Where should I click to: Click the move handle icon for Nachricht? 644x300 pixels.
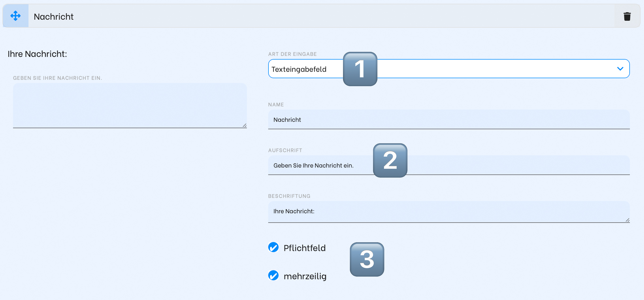pyautogui.click(x=15, y=16)
